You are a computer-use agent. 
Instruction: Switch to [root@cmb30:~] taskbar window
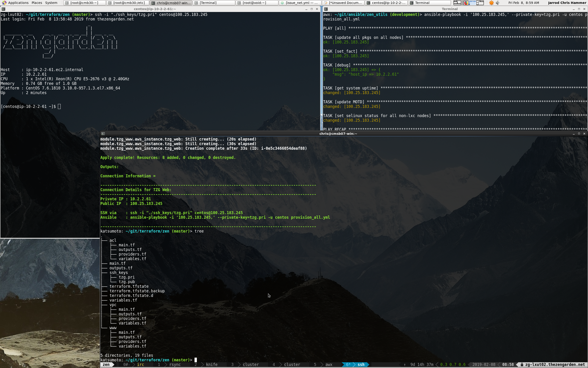coord(84,3)
